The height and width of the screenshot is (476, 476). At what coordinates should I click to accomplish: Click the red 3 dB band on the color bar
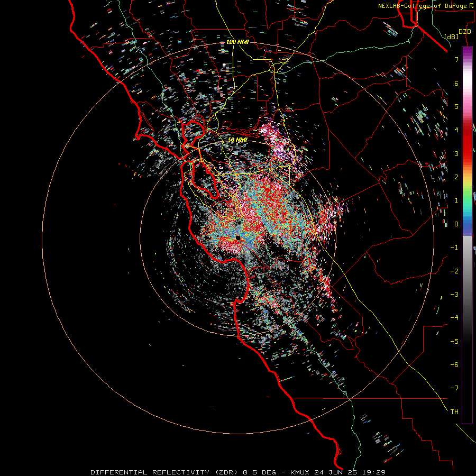[x=467, y=153]
